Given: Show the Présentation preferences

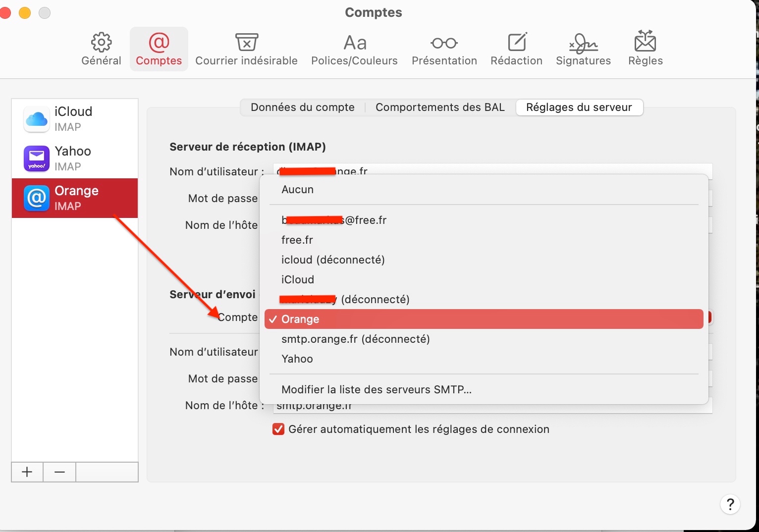Looking at the screenshot, I should click(444, 49).
